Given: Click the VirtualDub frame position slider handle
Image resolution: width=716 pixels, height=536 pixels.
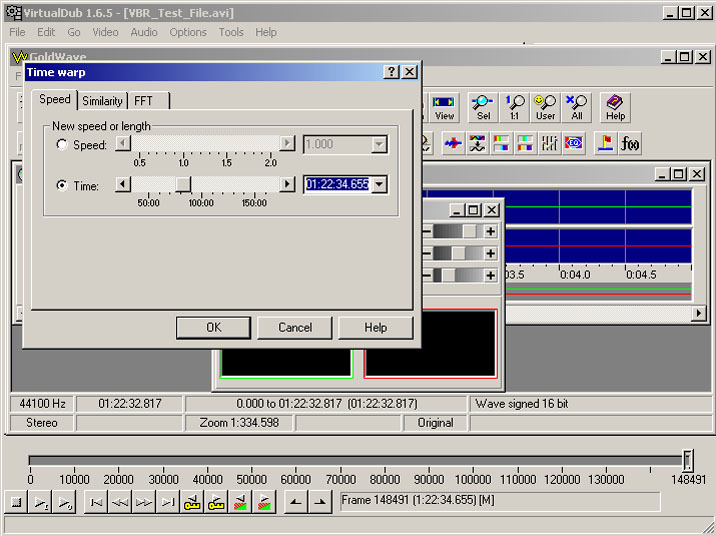Looking at the screenshot, I should click(688, 460).
